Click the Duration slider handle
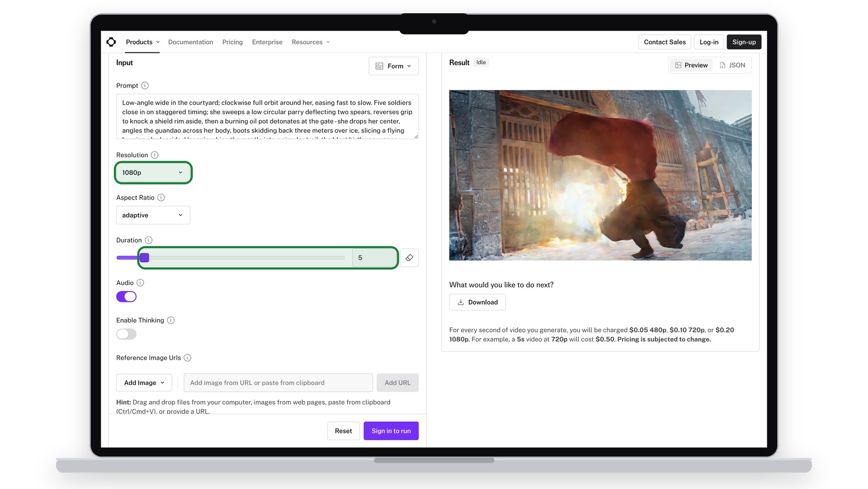This screenshot has height=489, width=868. coord(145,258)
